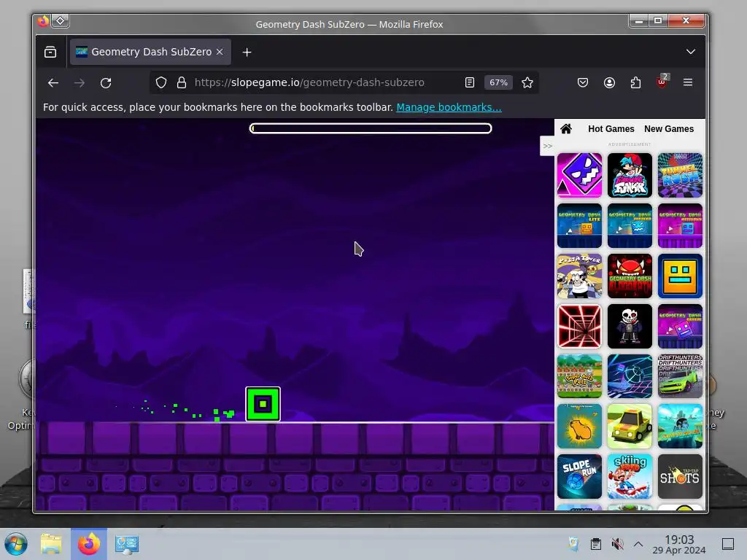The image size is (747, 560).
Task: Open the Friday Night Funkin game thumbnail
Action: [630, 175]
